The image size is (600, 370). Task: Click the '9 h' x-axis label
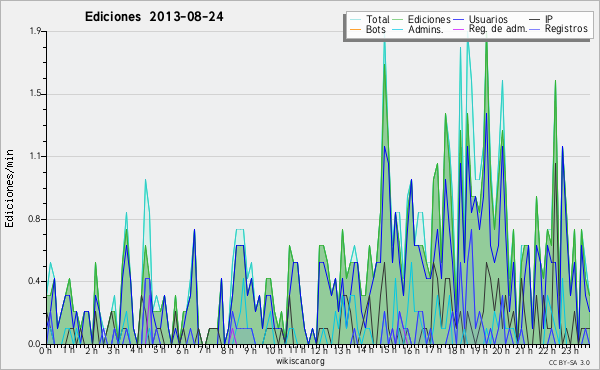coord(250,351)
